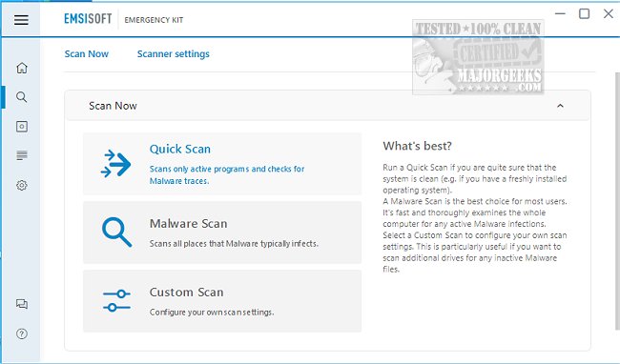Open the Help question mark icon
Image resolution: width=620 pixels, height=364 pixels.
[x=22, y=334]
